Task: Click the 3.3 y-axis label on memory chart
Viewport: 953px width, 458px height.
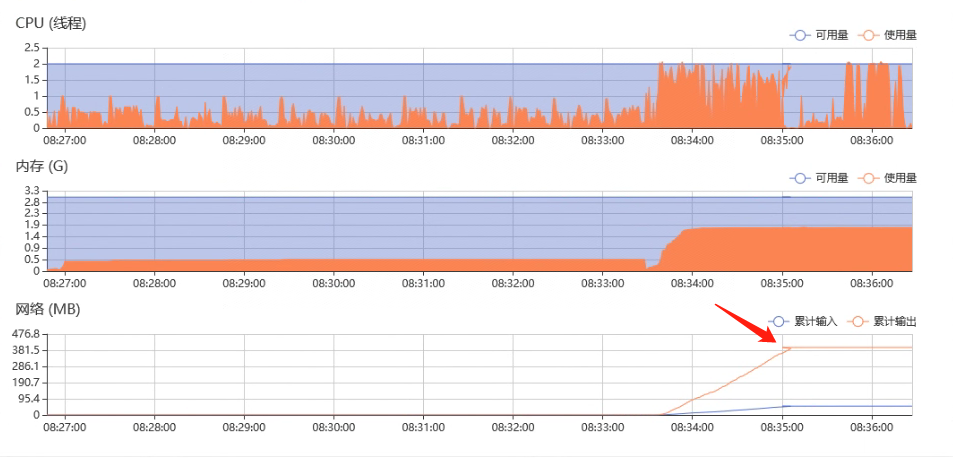Action: pyautogui.click(x=31, y=191)
